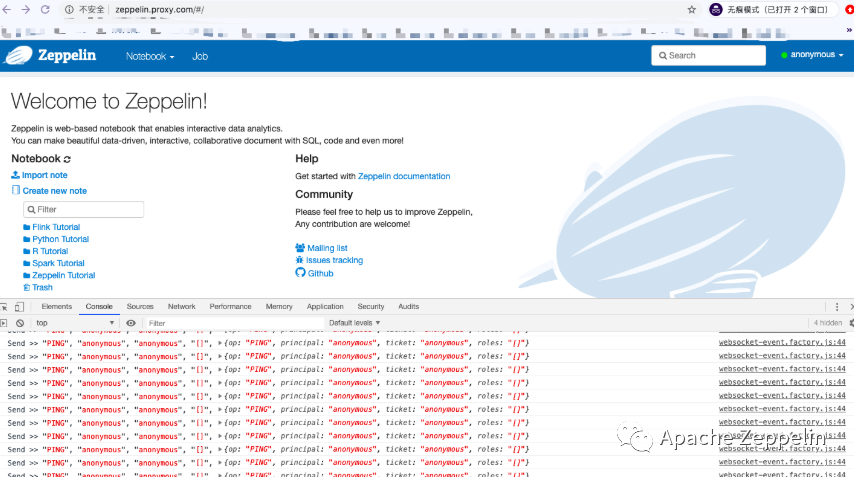Click the Mailing list people icon
Image resolution: width=854 pixels, height=477 pixels.
[x=300, y=248]
